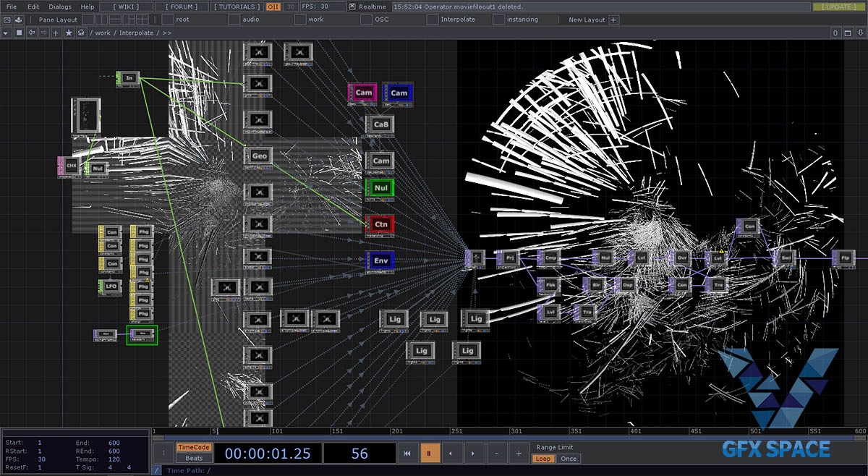
Task: Select the blue Cam node
Action: pos(398,93)
